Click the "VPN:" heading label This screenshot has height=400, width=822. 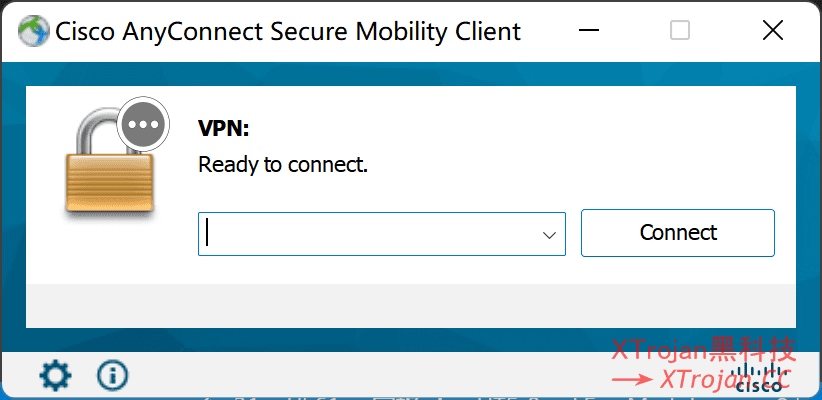(x=223, y=129)
